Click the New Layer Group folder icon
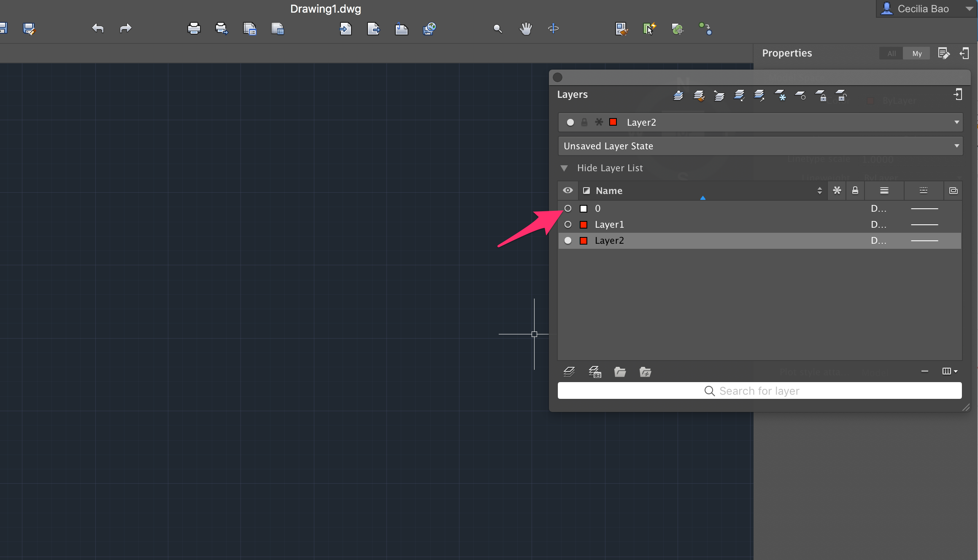 click(x=620, y=372)
